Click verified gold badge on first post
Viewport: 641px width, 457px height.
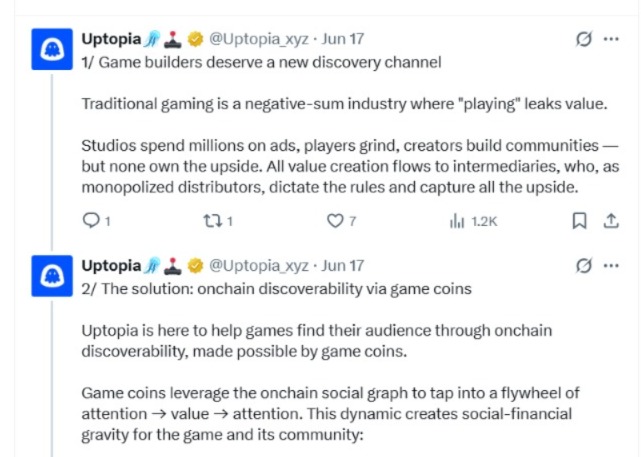click(x=195, y=39)
